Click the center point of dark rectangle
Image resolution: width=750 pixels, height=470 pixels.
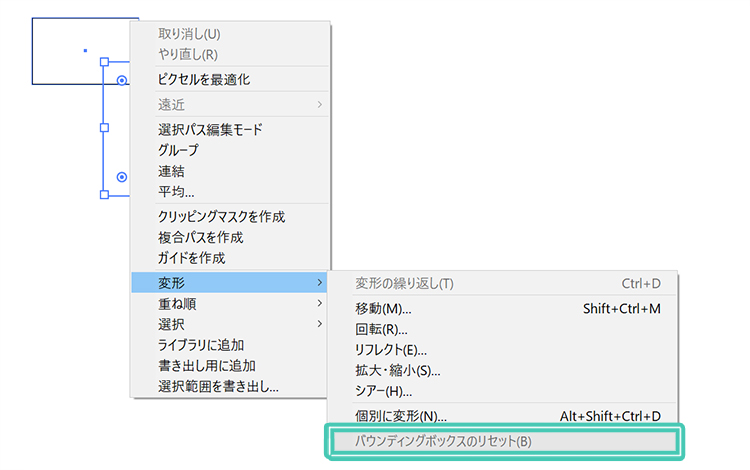tap(85, 50)
